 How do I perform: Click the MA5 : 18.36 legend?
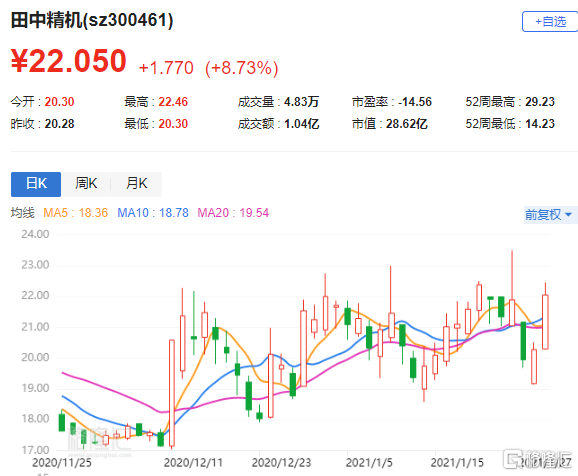pyautogui.click(x=76, y=213)
